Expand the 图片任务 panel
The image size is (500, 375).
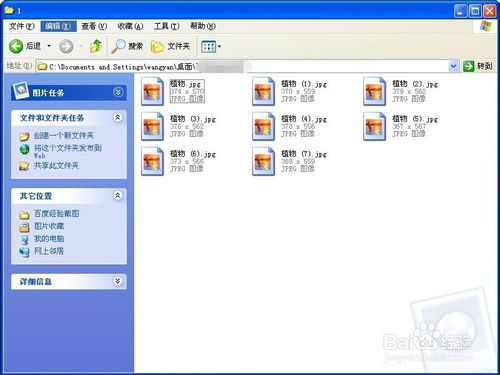pos(118,92)
